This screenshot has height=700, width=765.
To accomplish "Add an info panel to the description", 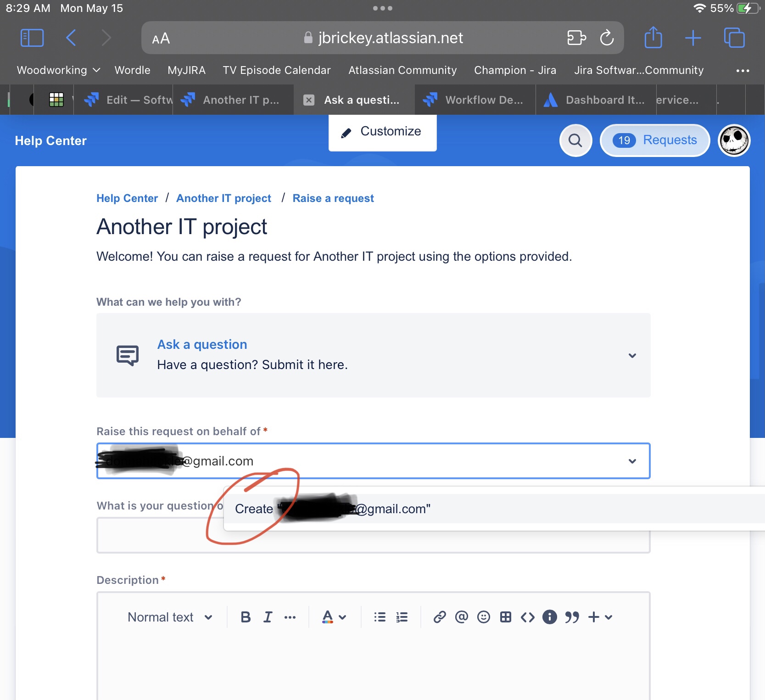I will [549, 617].
